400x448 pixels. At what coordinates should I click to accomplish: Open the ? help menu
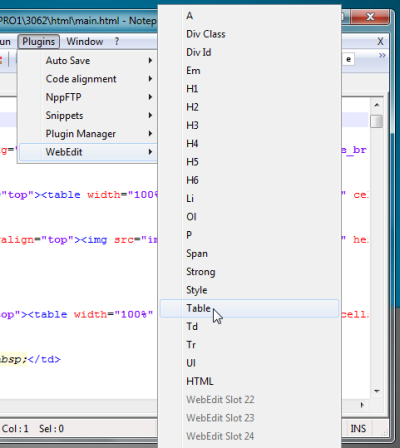click(x=117, y=42)
